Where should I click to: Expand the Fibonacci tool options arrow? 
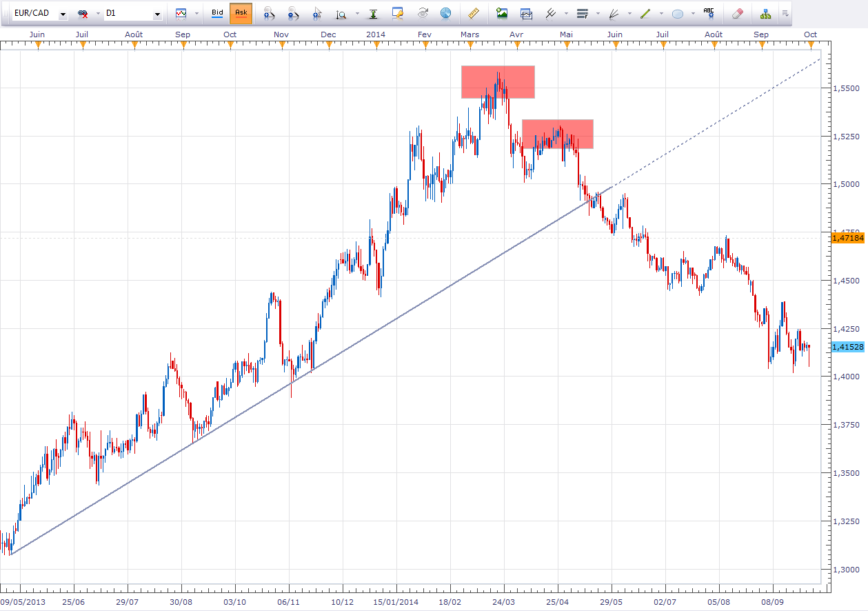point(598,13)
